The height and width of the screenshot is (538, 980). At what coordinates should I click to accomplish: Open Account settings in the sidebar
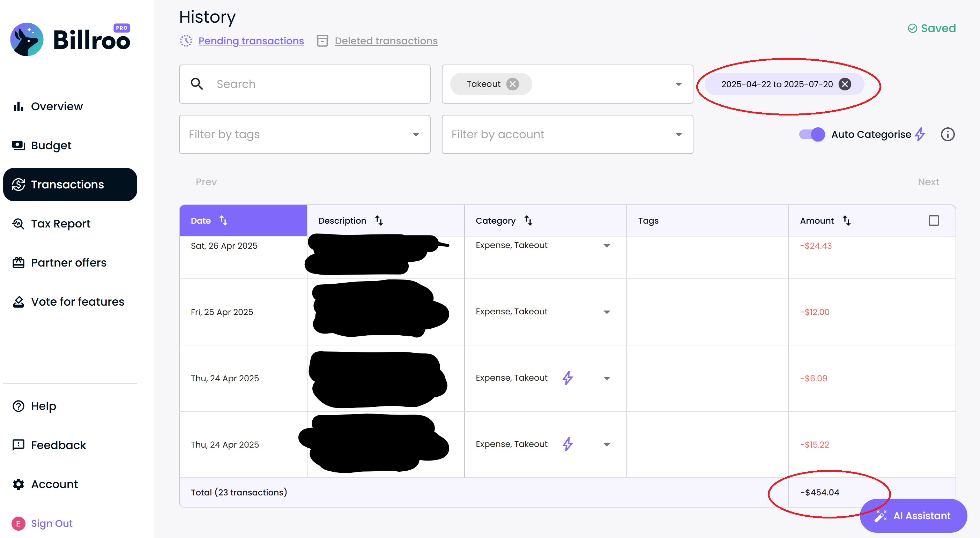click(70, 484)
